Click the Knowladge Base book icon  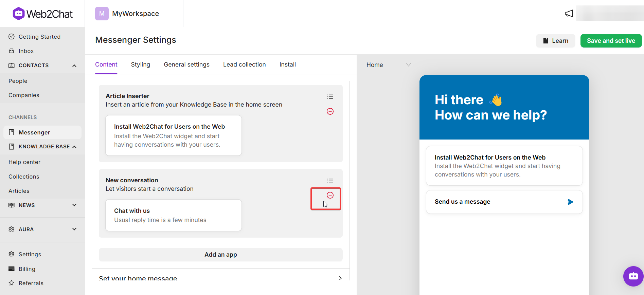12,147
